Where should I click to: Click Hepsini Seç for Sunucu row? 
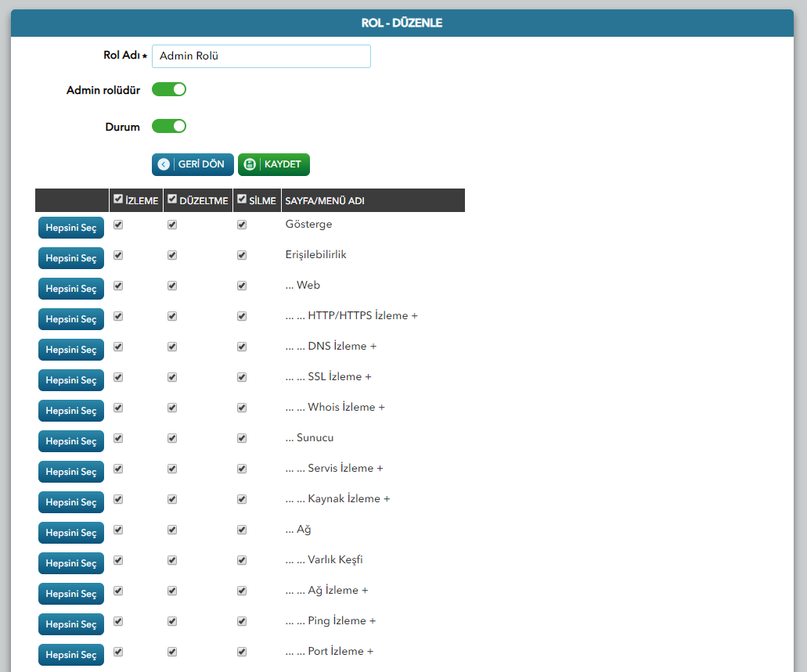(71, 441)
